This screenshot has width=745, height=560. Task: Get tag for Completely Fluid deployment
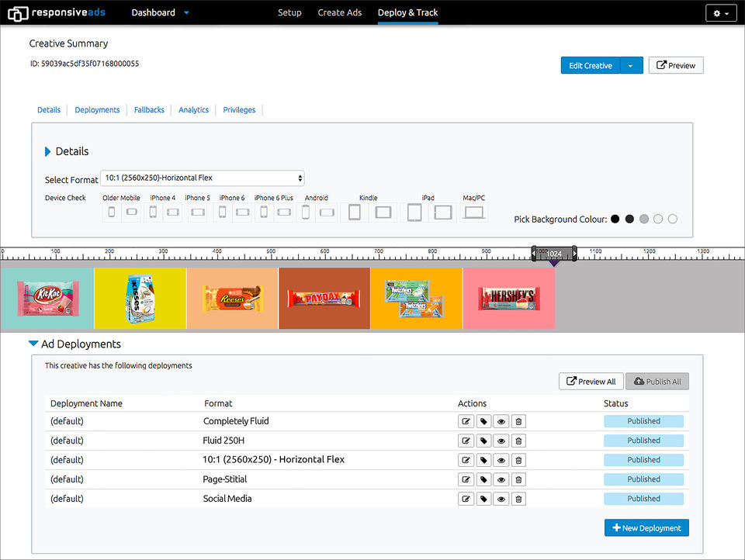point(483,421)
